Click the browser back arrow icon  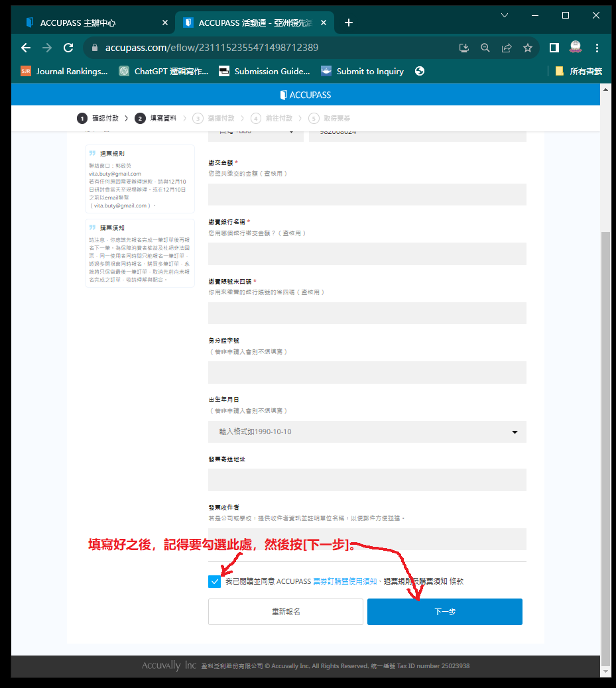click(26, 48)
